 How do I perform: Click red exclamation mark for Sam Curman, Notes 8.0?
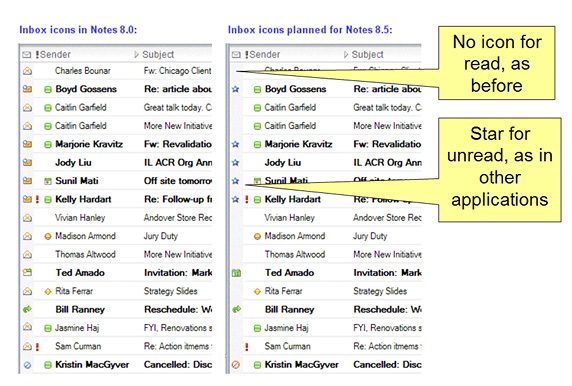point(37,346)
